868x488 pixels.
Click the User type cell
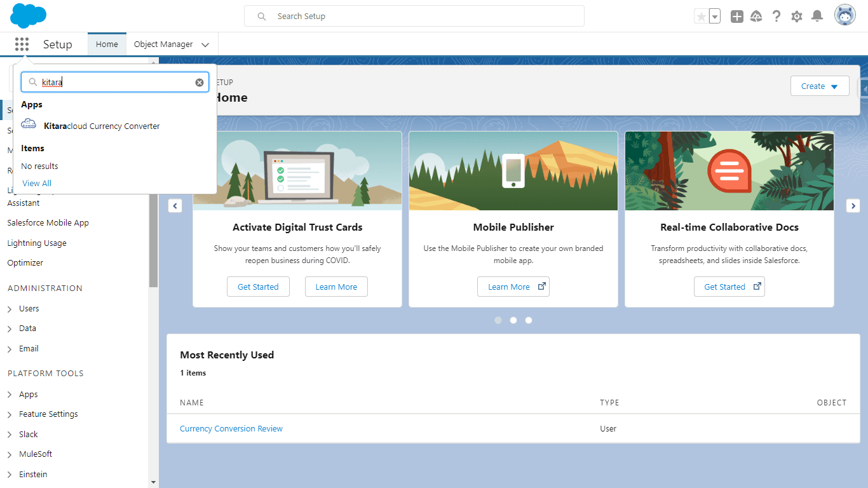(608, 429)
